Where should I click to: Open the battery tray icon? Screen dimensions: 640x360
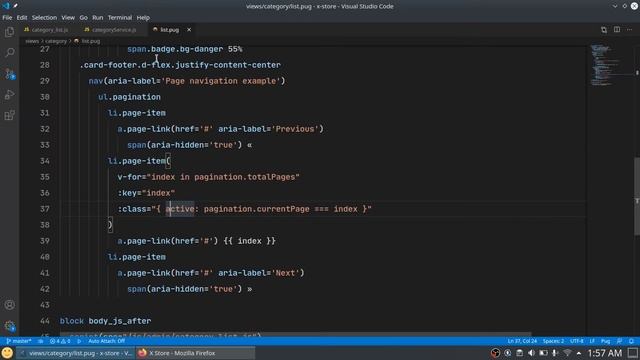point(543,353)
